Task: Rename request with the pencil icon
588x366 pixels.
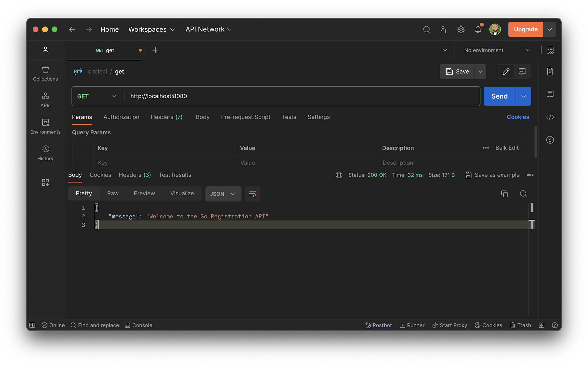Action: point(506,71)
